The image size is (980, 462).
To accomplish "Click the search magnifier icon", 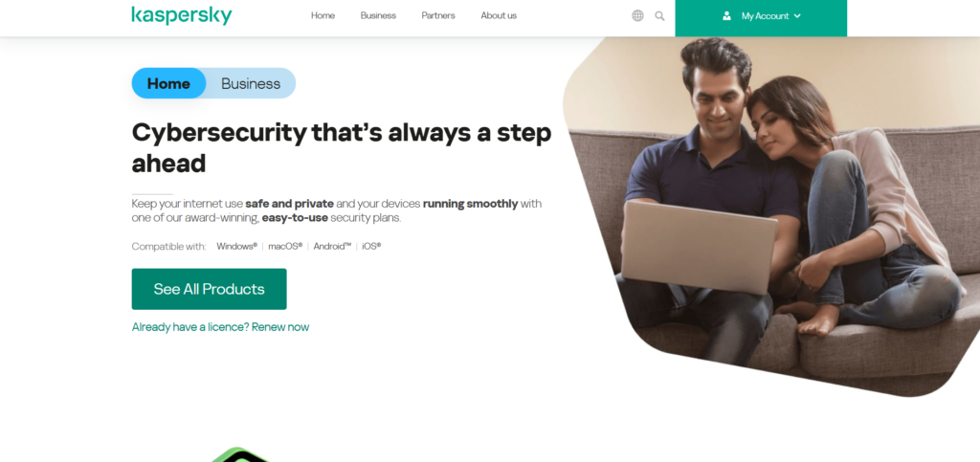I will click(659, 15).
